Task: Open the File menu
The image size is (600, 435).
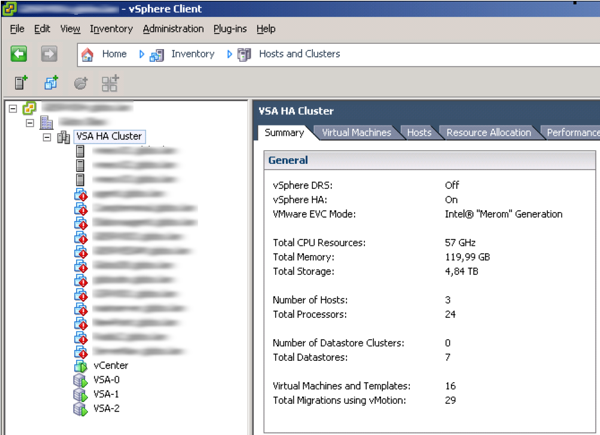Action: [x=17, y=29]
